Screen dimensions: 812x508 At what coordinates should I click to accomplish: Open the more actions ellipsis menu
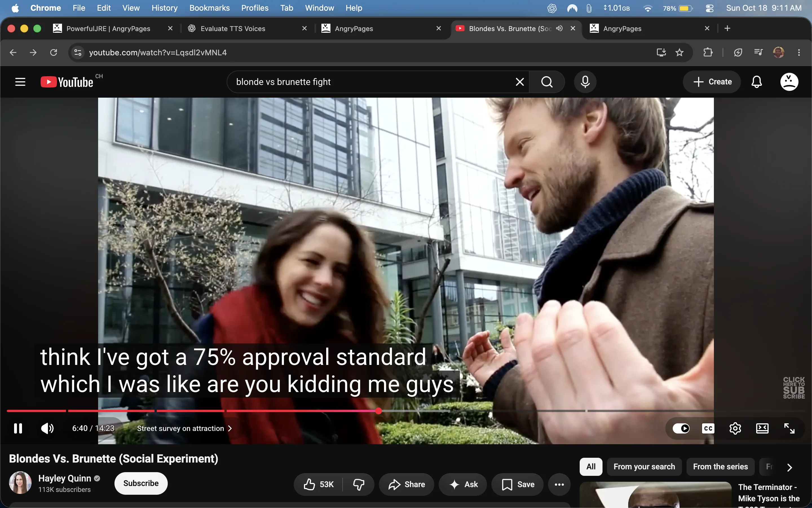(559, 484)
